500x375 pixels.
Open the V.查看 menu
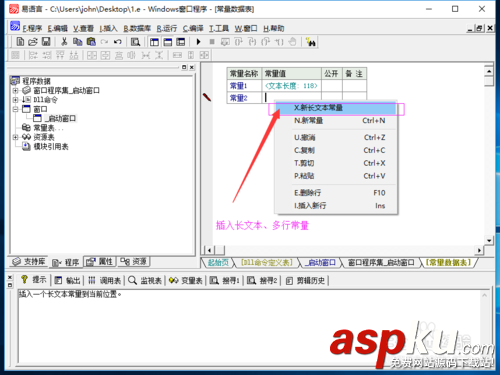click(83, 28)
